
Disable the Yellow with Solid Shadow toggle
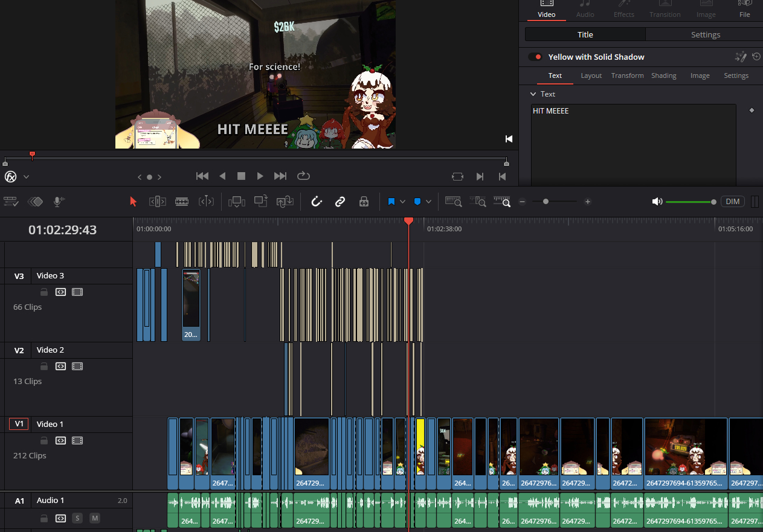[535, 57]
